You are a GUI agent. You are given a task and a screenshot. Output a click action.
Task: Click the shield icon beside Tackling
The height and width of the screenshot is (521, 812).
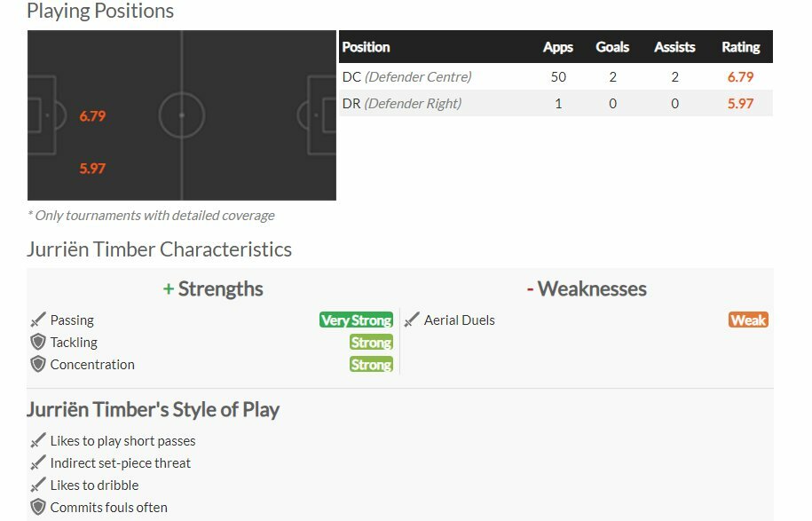(38, 343)
